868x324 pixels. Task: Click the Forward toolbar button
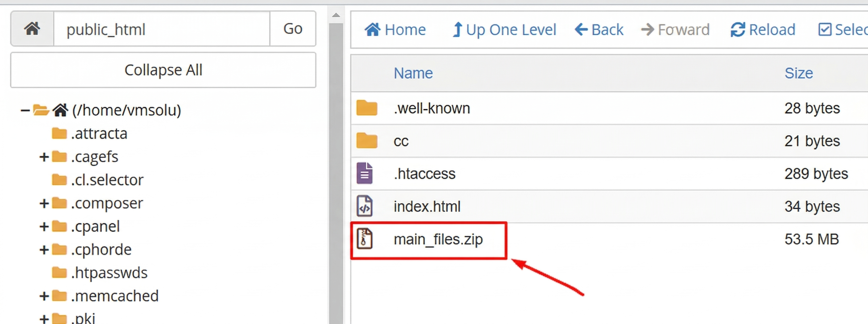point(675,30)
